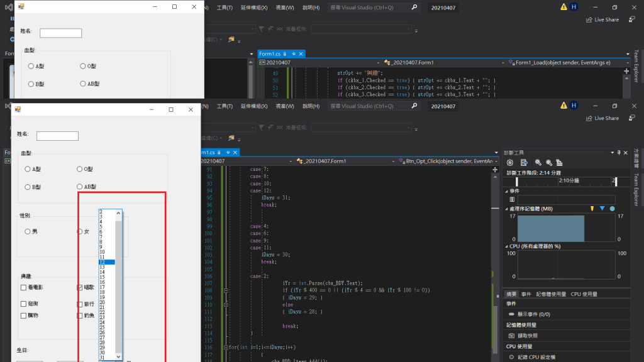Open 說明(H) menu in diagnostics window
The height and width of the screenshot is (362, 644).
coord(311,106)
